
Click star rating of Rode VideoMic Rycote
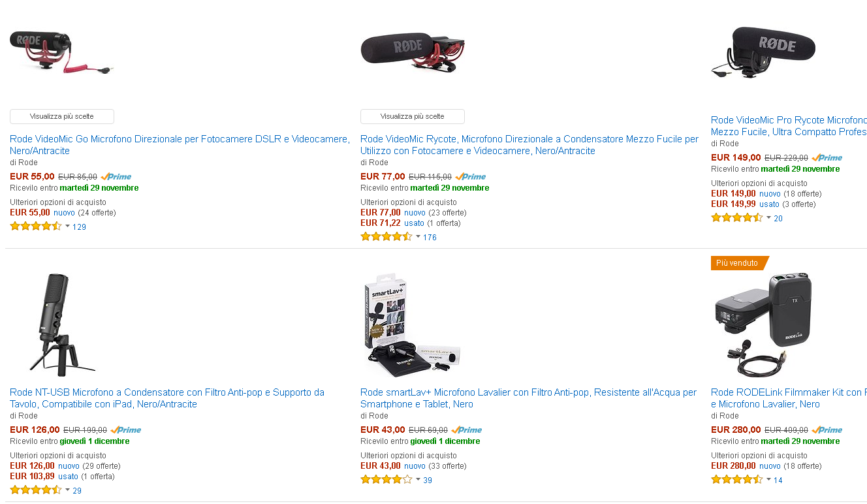pos(386,236)
